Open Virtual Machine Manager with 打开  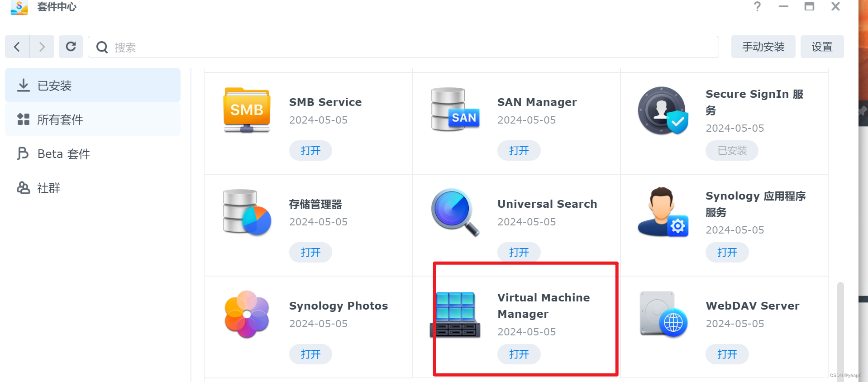(519, 354)
